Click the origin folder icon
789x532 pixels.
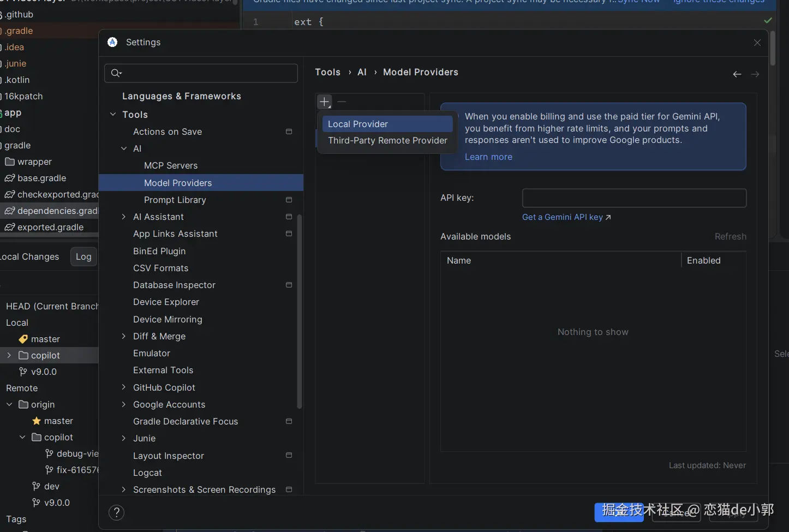click(23, 404)
